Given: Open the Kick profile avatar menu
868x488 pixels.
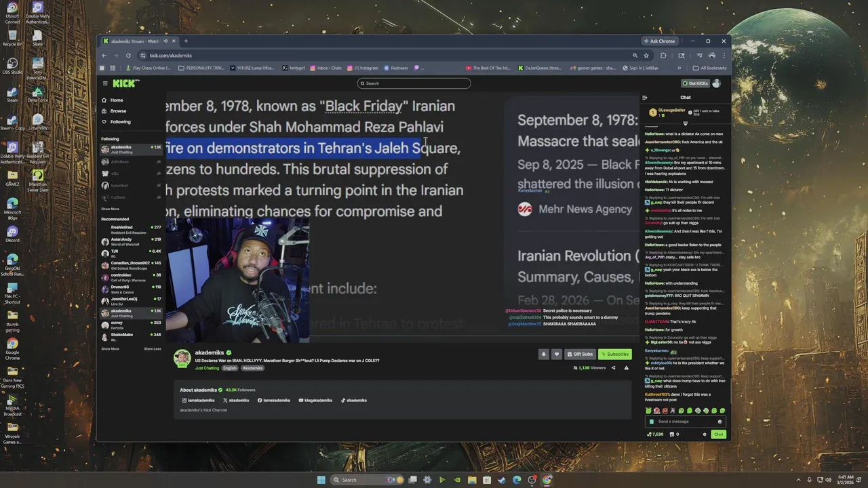Looking at the screenshot, I should click(716, 83).
